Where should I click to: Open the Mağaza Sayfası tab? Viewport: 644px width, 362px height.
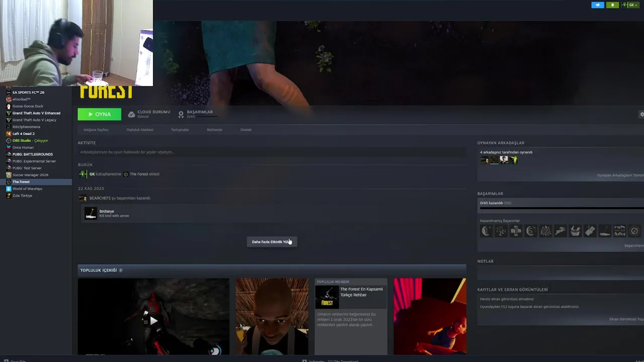point(96,130)
